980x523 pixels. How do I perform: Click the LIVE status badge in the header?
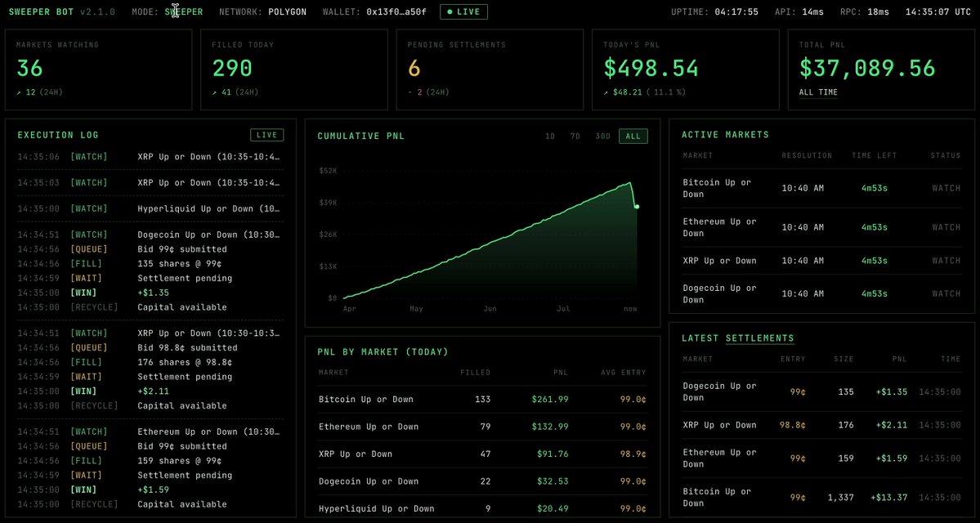(463, 12)
